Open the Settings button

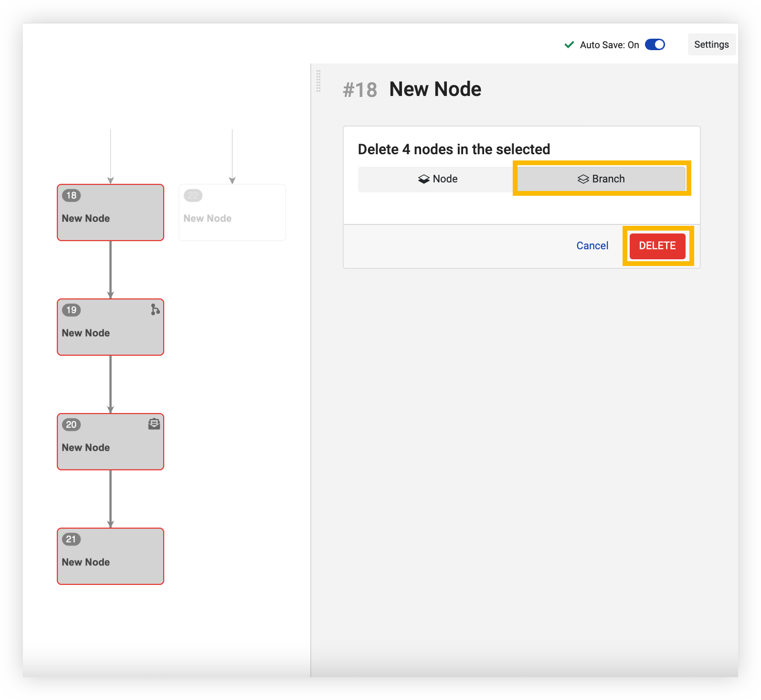coord(711,44)
